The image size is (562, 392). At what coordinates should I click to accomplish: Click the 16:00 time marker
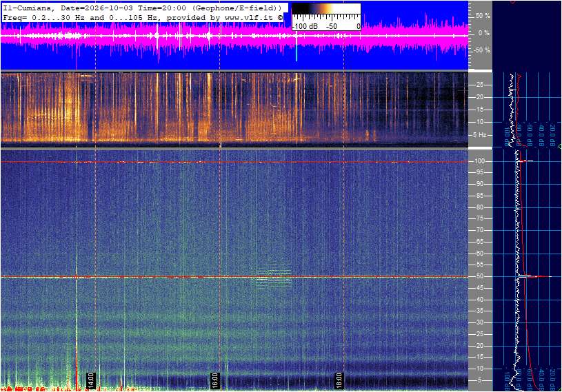point(214,380)
